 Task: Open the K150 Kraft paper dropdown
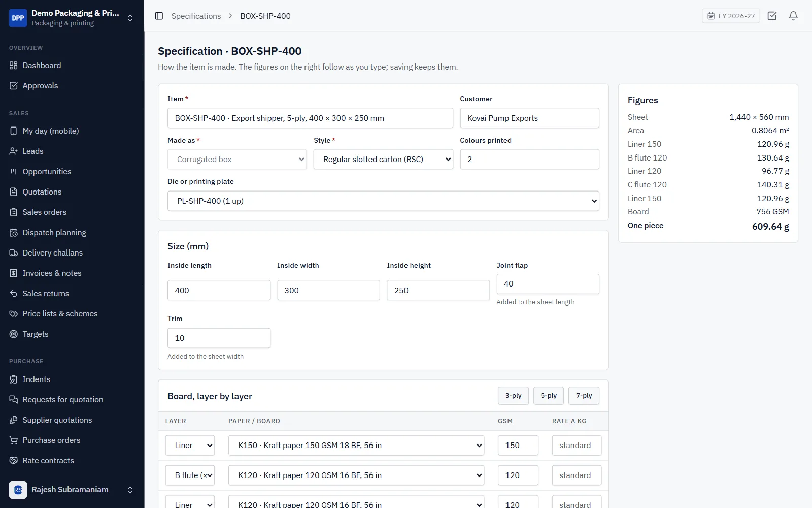[x=356, y=446]
